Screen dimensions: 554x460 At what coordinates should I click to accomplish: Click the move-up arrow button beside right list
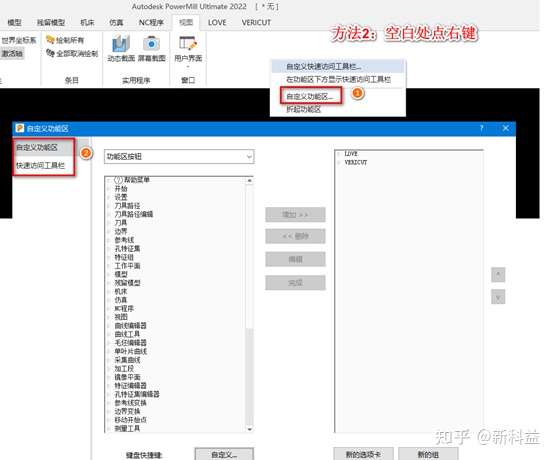(x=498, y=275)
